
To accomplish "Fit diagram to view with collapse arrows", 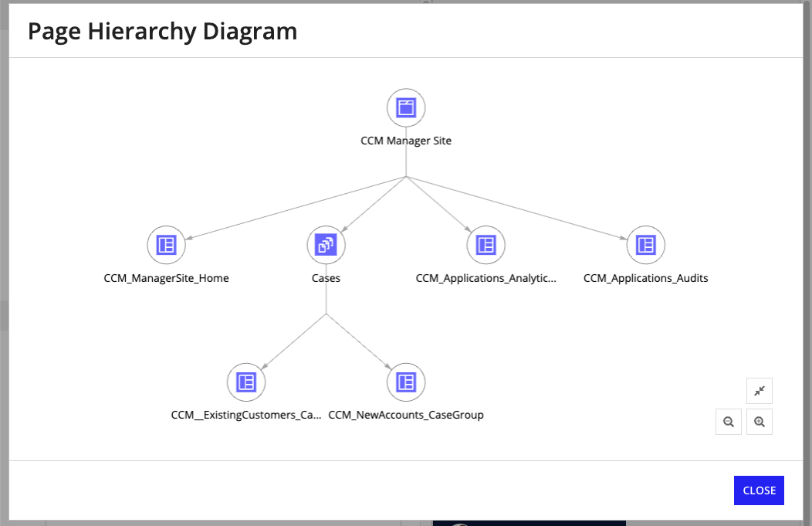I will click(x=760, y=391).
